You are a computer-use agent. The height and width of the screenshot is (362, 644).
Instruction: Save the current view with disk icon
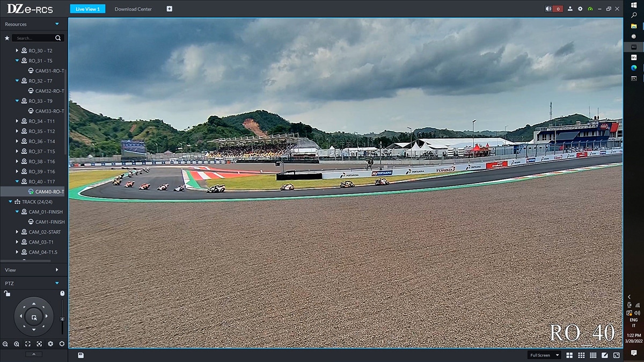(80, 355)
